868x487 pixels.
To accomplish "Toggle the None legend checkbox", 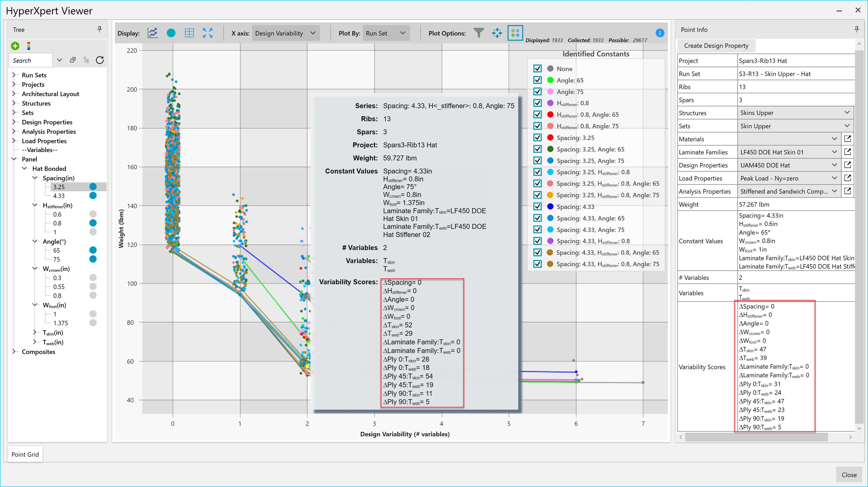I will click(538, 69).
